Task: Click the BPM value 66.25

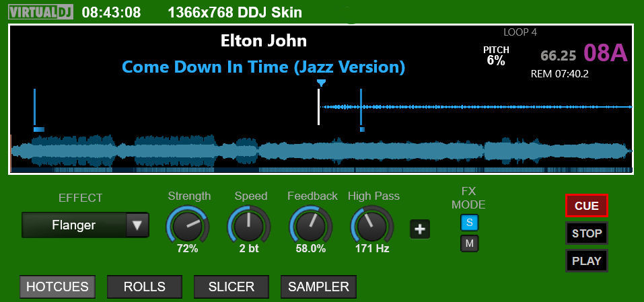Action: point(559,55)
